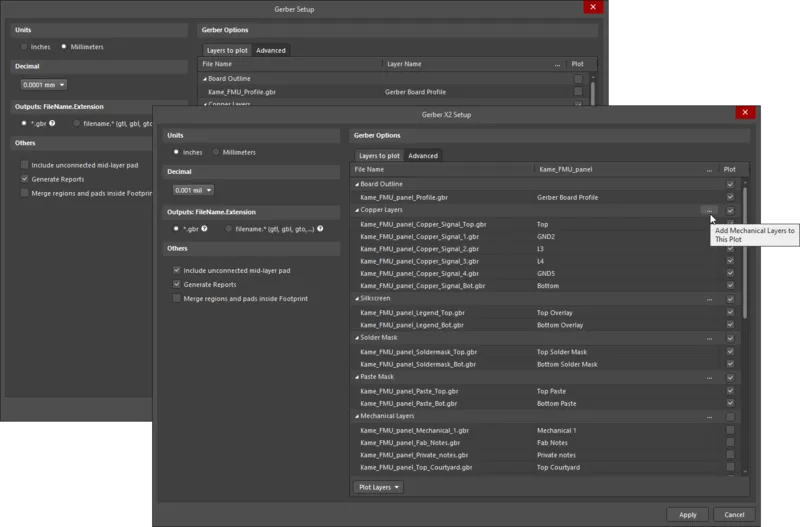Click the Silkscreen row ellipsis button

click(x=708, y=298)
